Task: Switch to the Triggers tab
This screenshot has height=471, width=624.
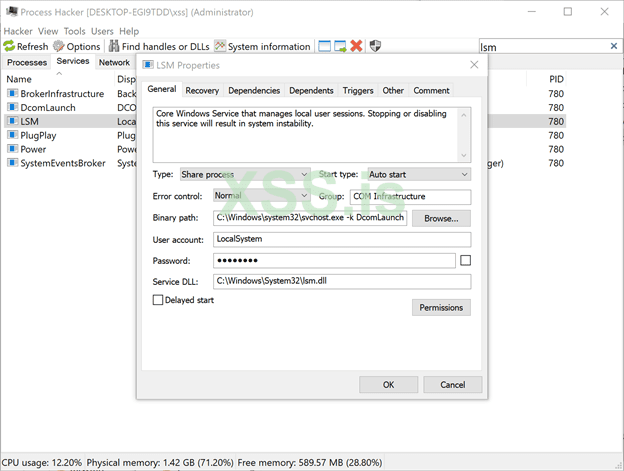Action: 358,91
